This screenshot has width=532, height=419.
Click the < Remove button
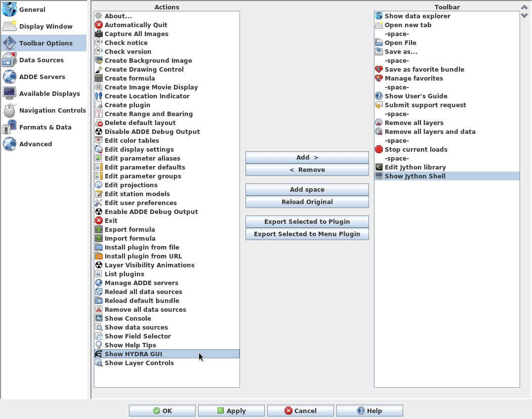(307, 169)
